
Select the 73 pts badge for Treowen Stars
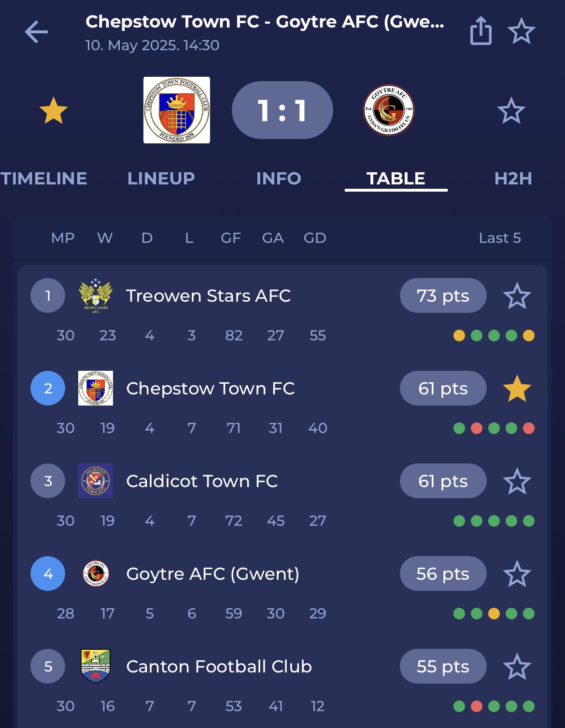tap(443, 295)
